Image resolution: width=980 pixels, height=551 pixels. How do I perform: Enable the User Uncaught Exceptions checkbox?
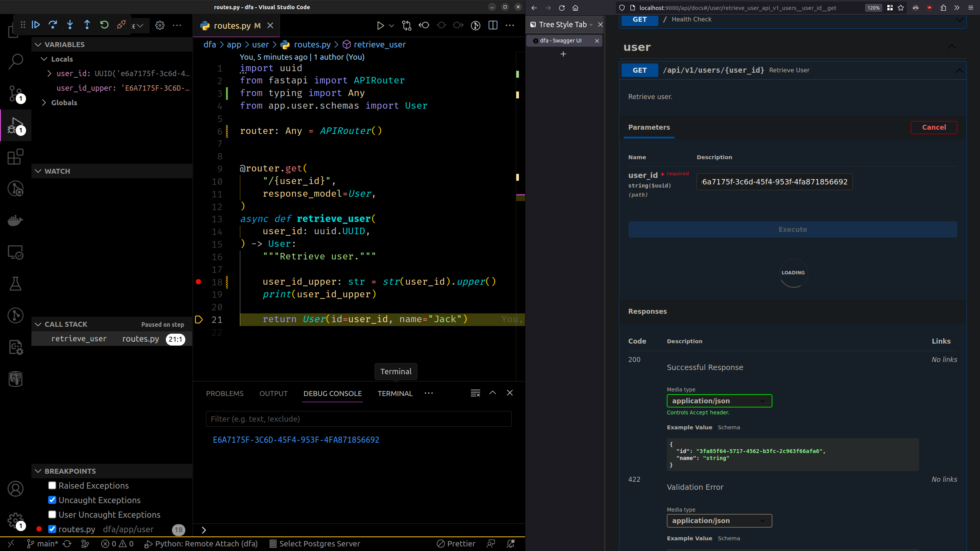coord(52,515)
